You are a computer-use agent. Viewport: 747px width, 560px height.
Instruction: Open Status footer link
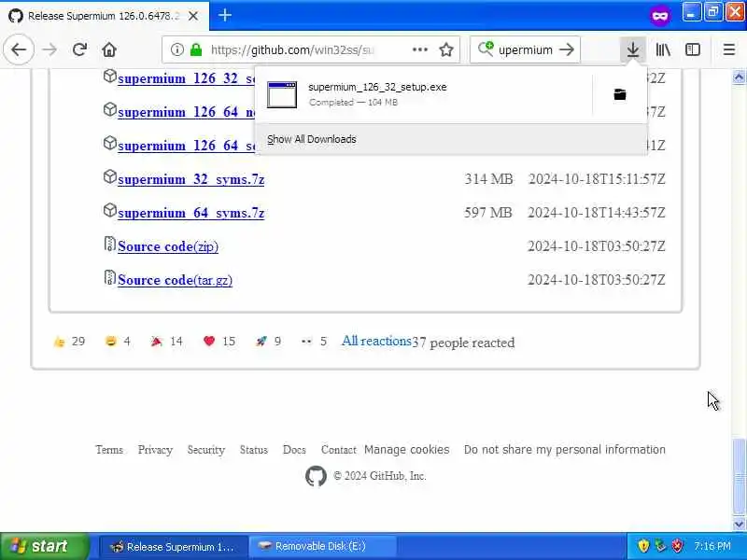pyautogui.click(x=253, y=450)
